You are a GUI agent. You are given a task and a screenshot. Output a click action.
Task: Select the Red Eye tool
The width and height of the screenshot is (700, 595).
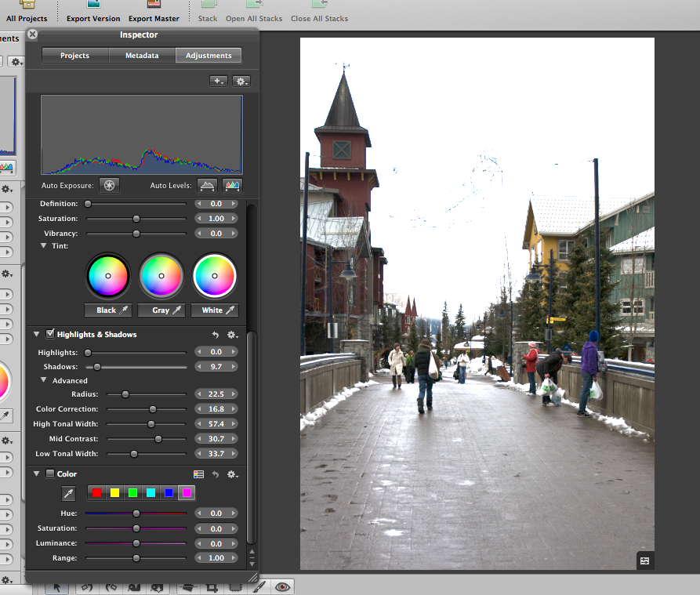click(x=283, y=587)
